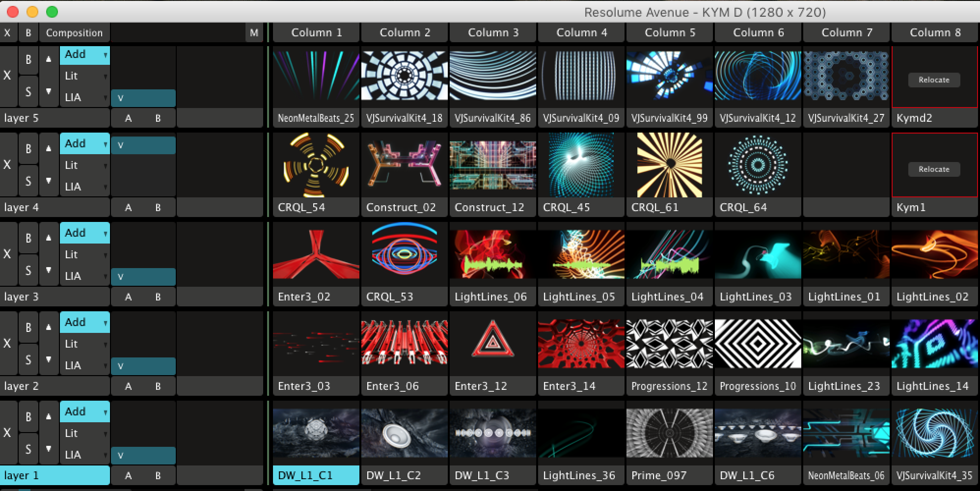Screen dimensions: 980x491
Task: Trigger the Column 3 header
Action: click(493, 33)
